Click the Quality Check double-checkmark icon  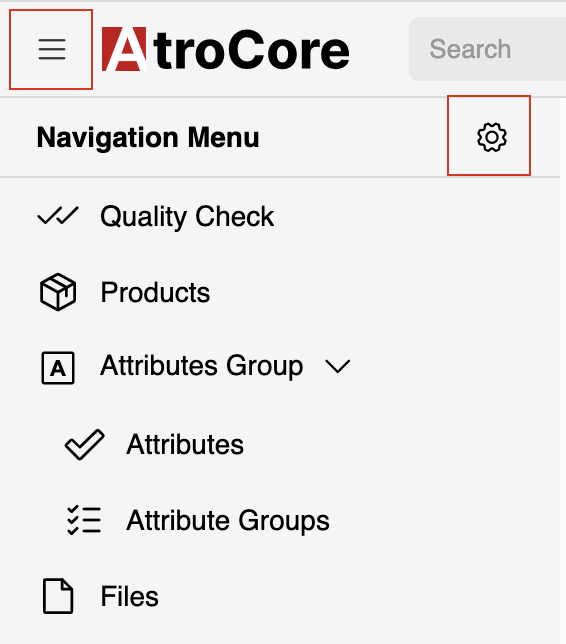tap(58, 216)
